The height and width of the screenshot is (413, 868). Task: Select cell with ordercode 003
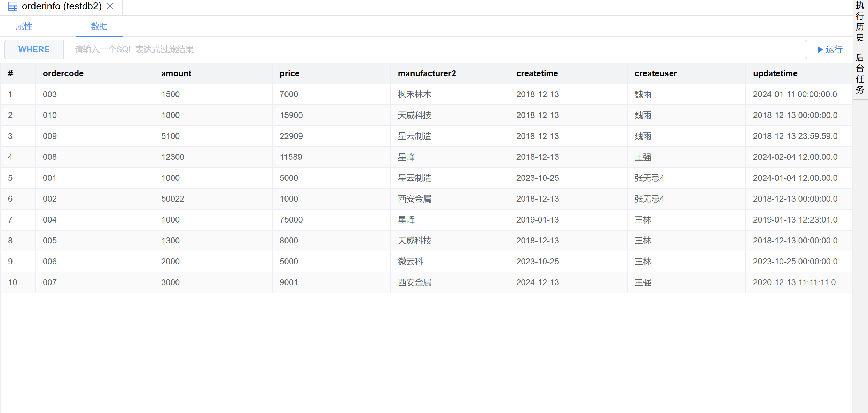(x=50, y=94)
